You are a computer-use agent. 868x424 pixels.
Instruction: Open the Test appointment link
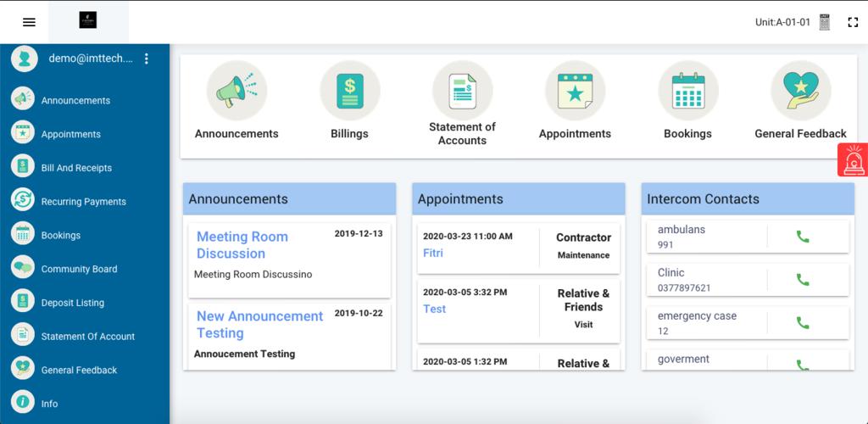click(435, 310)
